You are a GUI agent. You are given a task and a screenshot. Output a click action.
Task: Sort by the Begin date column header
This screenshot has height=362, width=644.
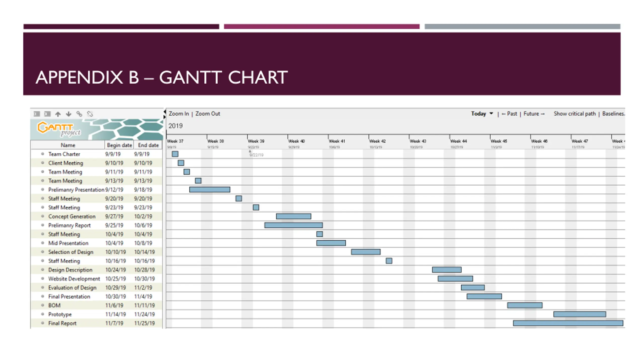pos(119,145)
